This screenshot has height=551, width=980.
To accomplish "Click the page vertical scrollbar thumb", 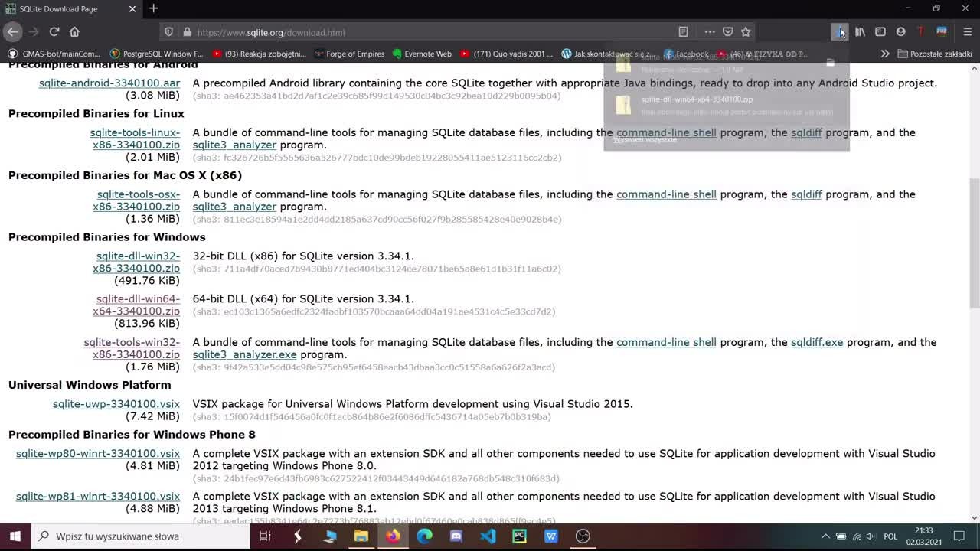I will 975,242.
